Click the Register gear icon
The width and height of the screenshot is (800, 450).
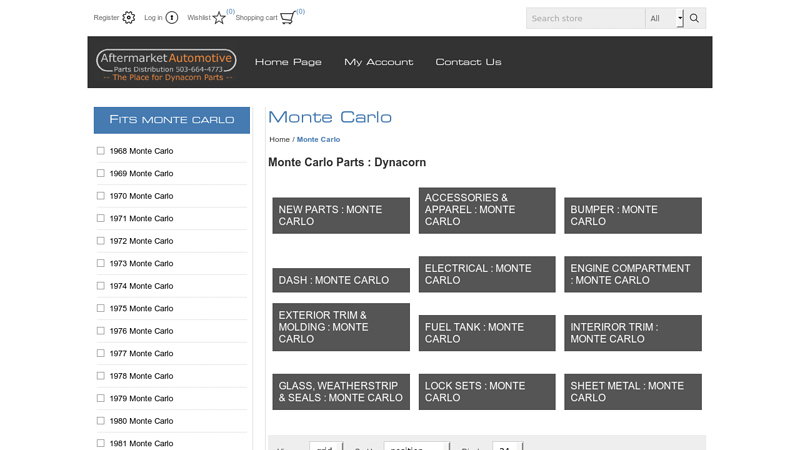click(129, 18)
